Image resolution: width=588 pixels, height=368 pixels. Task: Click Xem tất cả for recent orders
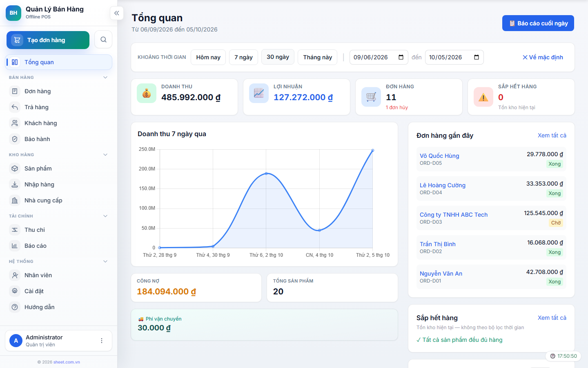point(552,135)
